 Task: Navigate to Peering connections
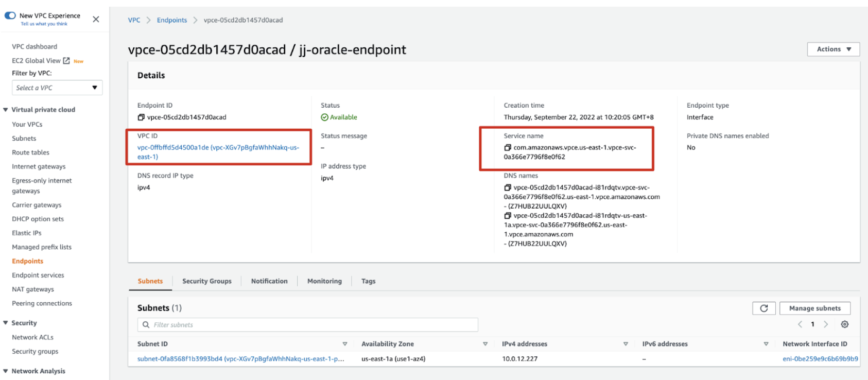42,303
